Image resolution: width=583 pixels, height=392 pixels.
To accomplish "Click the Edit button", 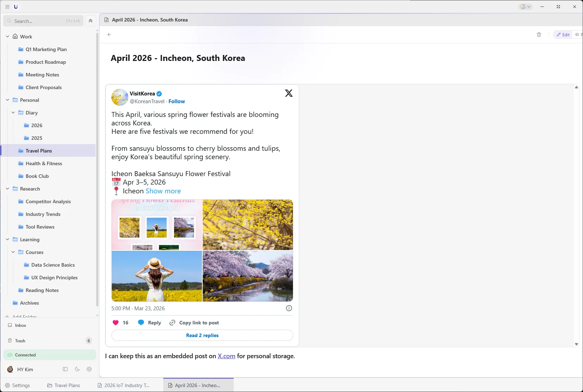I will coord(563,34).
